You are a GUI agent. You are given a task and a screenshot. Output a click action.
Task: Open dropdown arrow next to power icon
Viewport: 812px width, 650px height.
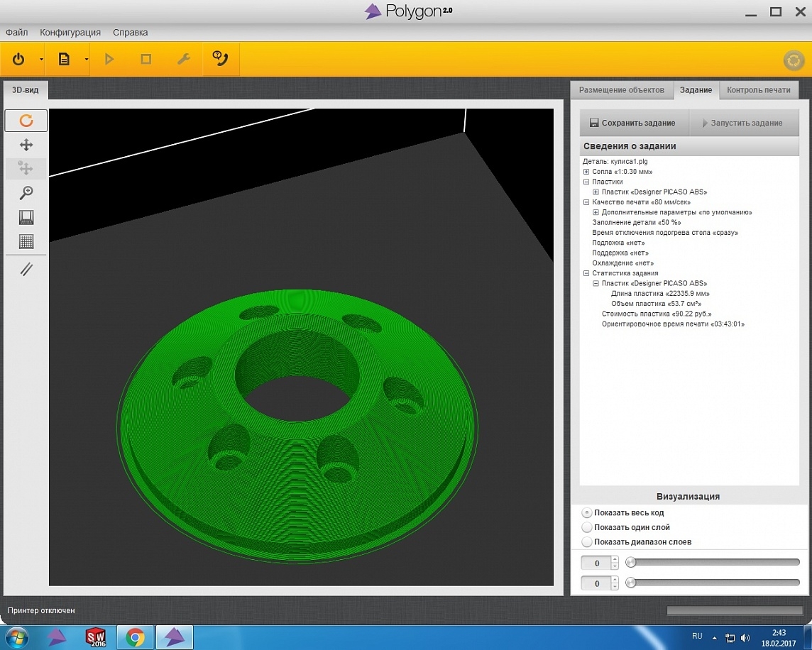pos(41,60)
